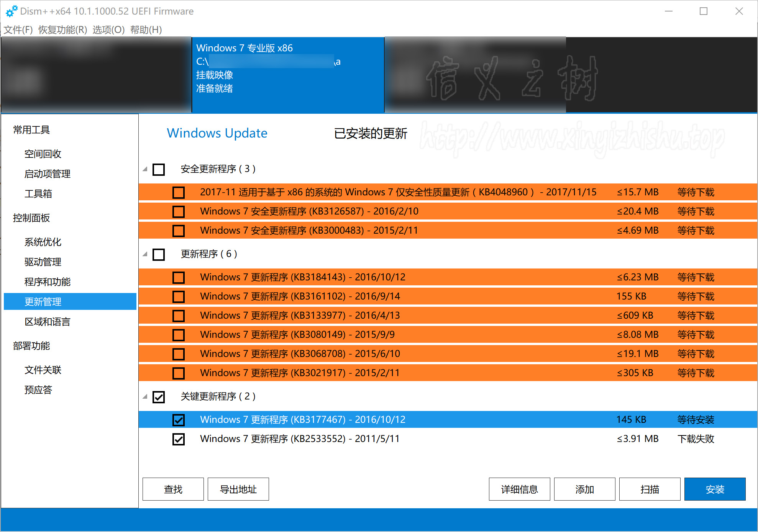Collapse the 关键更新程序 group arrow

point(145,397)
